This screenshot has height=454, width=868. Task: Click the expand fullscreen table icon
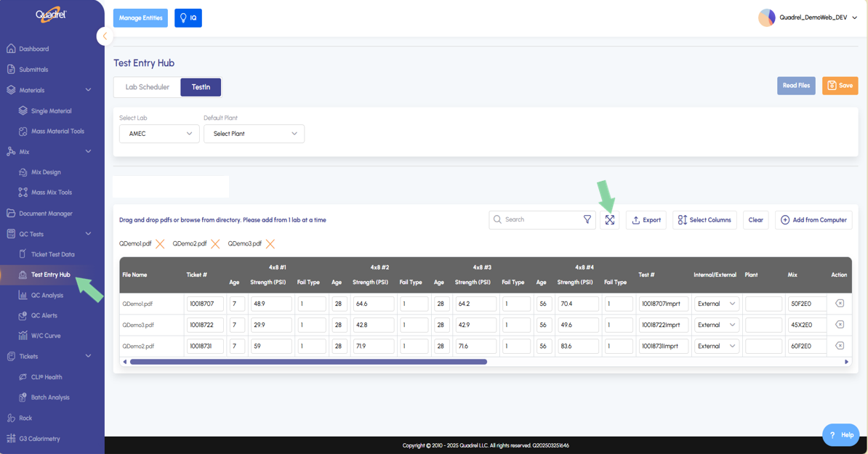610,220
